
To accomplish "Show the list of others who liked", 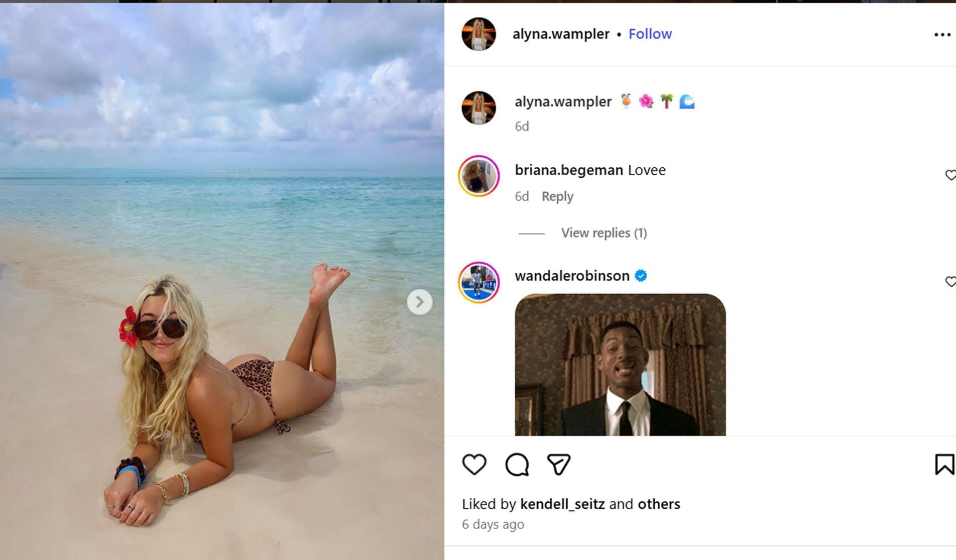I will [659, 504].
